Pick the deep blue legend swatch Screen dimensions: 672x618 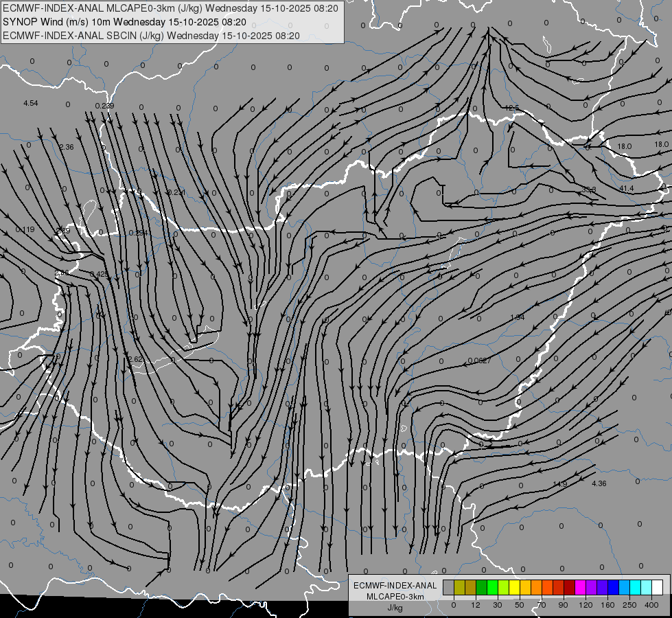613,587
